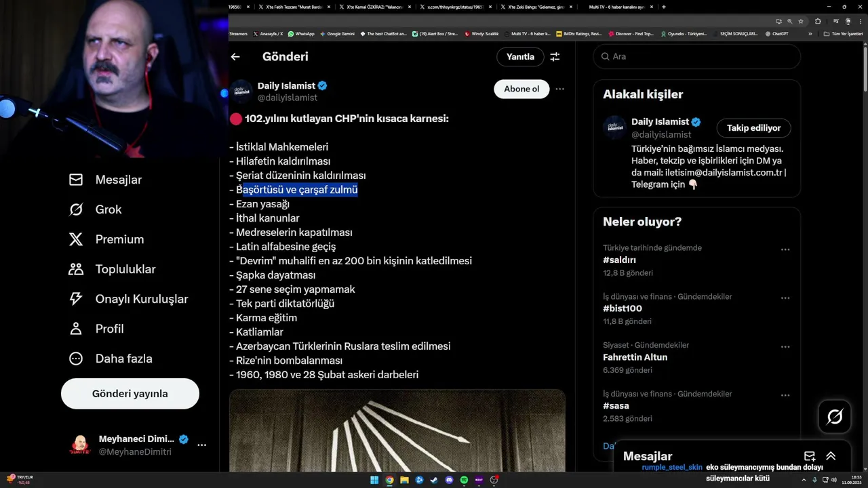The height and width of the screenshot is (488, 868).
Task: Compose new message icon in Mesajlar drawer
Action: click(810, 456)
